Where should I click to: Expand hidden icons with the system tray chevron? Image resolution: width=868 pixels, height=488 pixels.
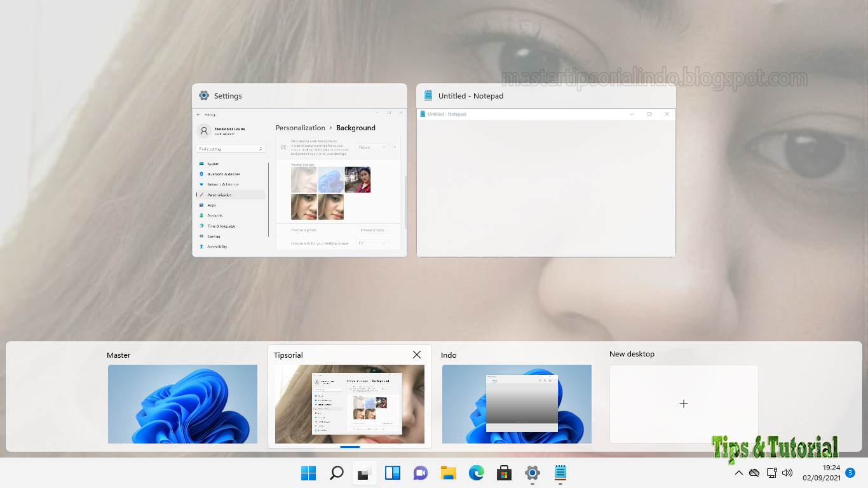[x=739, y=473]
